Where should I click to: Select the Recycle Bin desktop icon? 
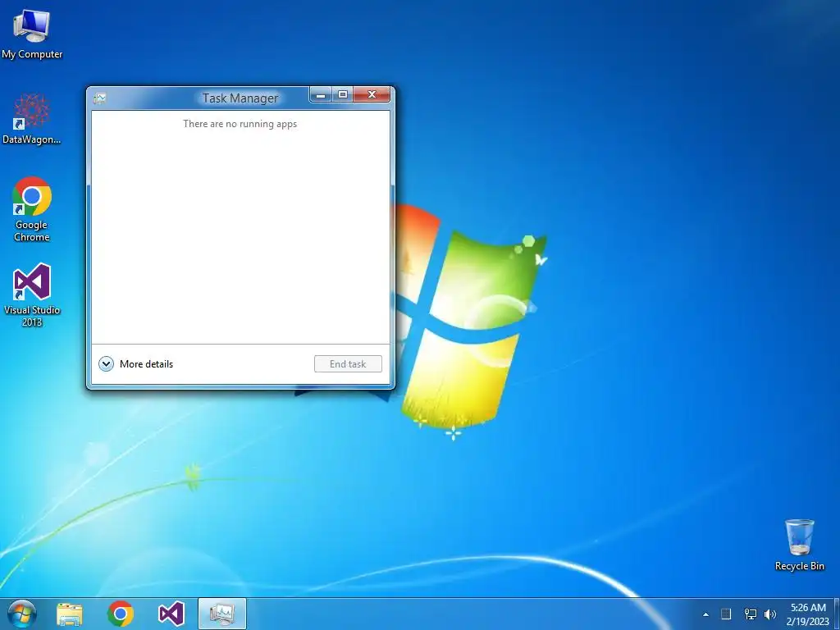(x=799, y=545)
